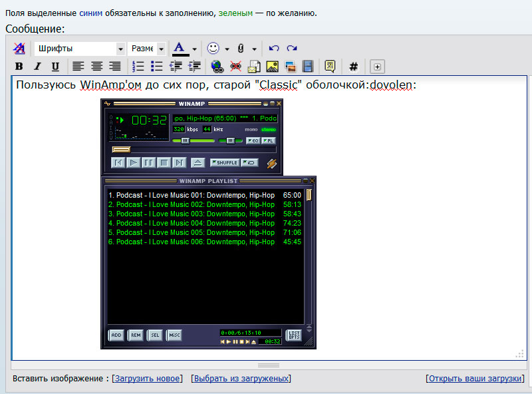
Task: Open the Размер font size dropdown
Action: point(146,49)
